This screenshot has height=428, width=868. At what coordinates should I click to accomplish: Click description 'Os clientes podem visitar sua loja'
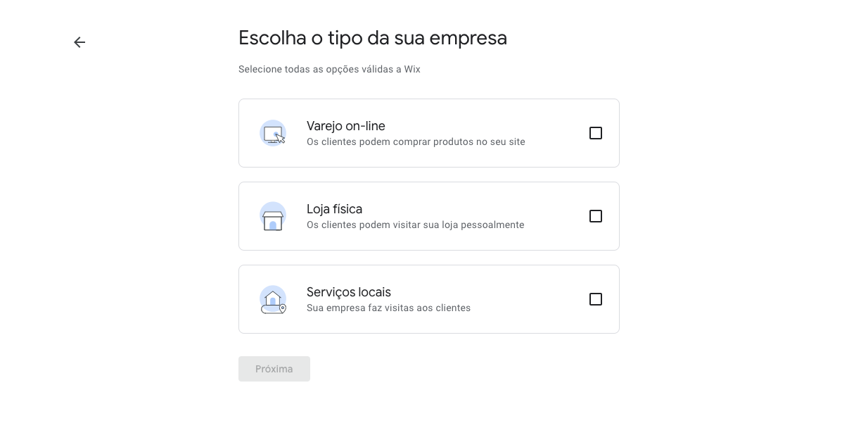coord(415,225)
